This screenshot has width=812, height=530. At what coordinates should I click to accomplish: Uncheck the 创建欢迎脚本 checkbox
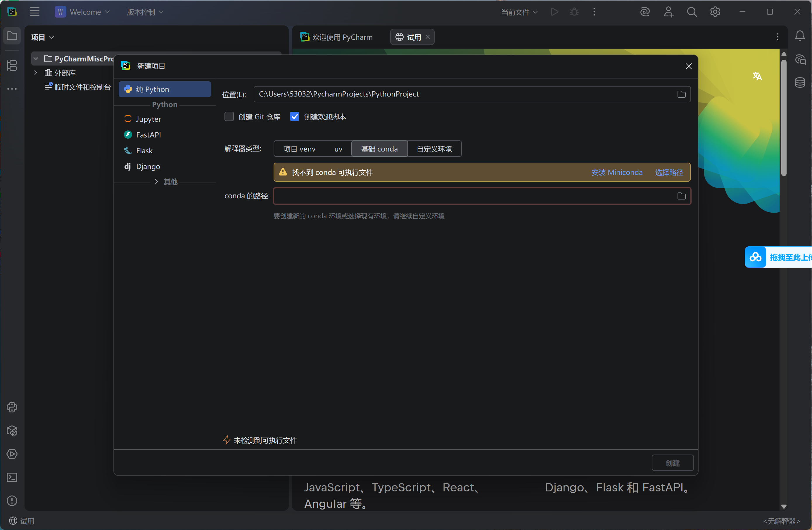click(294, 117)
